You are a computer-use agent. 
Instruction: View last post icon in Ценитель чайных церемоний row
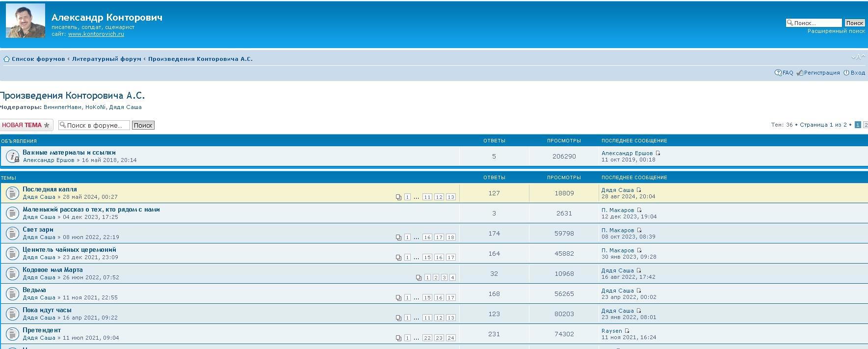point(639,250)
